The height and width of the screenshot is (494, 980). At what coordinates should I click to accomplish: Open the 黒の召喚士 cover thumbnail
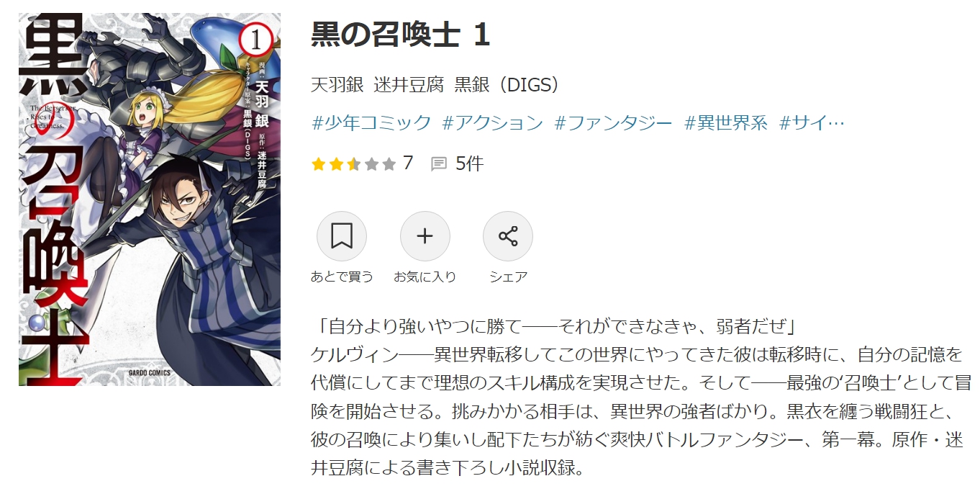pyautogui.click(x=150, y=199)
